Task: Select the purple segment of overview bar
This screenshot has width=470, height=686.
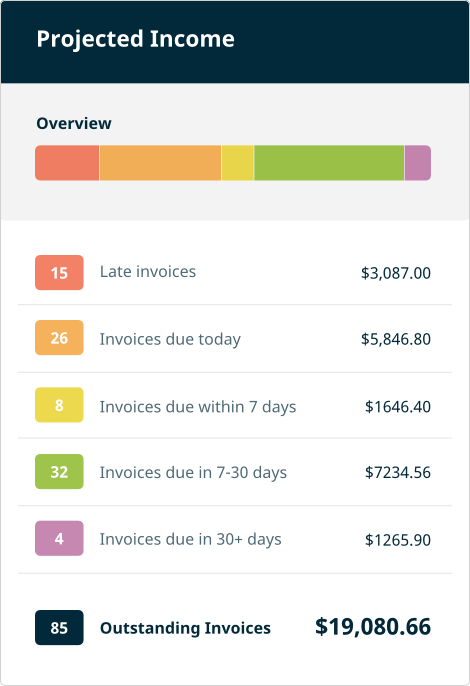Action: (418, 163)
